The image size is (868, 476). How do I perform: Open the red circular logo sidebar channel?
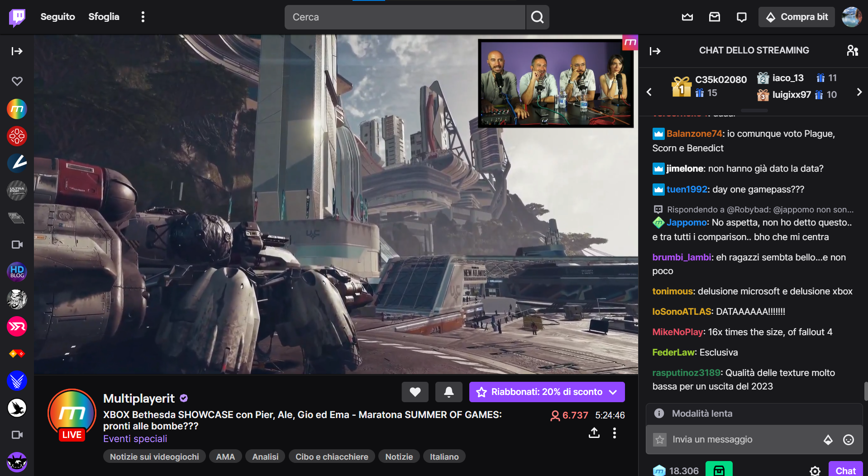click(x=17, y=136)
